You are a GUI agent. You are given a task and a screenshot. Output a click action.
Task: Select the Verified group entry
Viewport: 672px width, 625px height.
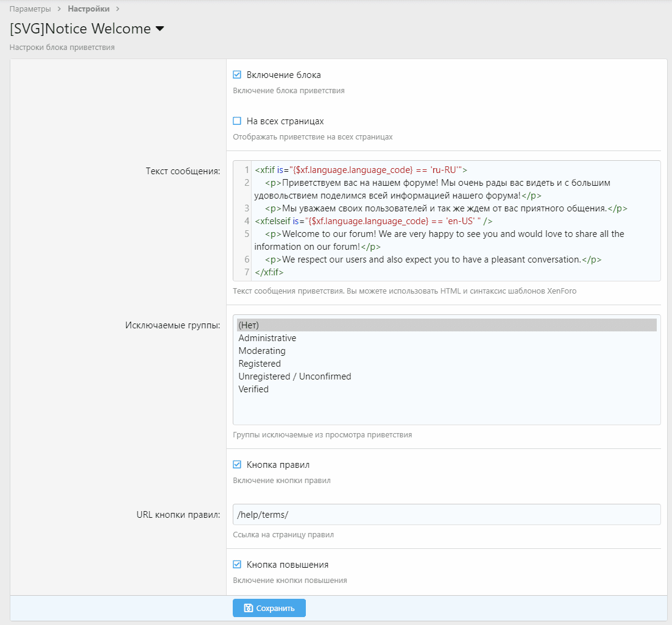[253, 389]
